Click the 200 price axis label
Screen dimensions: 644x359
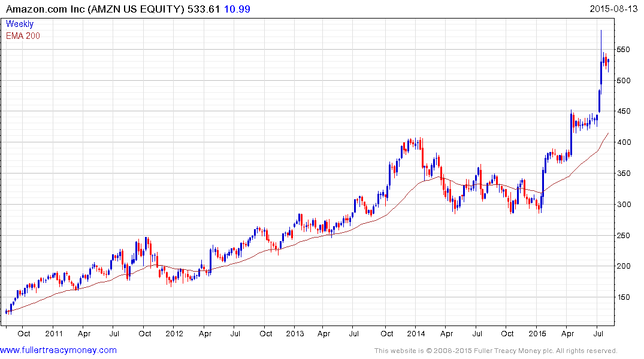pos(624,266)
